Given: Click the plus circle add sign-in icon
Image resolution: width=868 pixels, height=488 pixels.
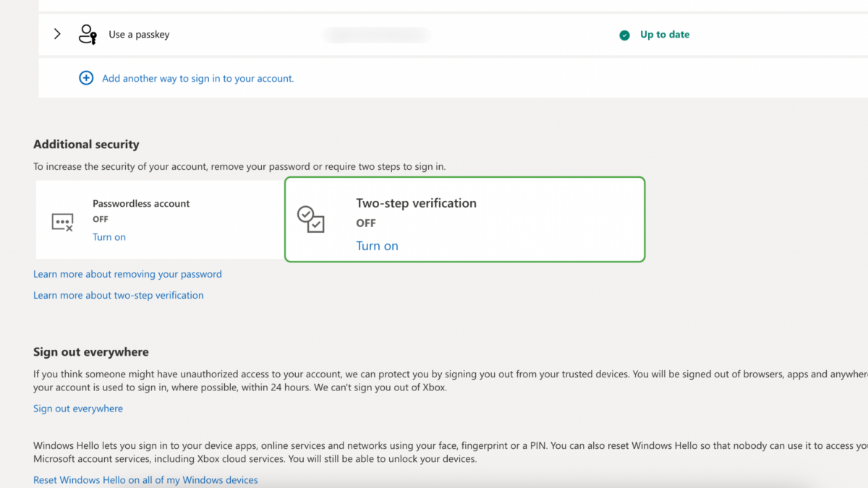Looking at the screenshot, I should (86, 78).
